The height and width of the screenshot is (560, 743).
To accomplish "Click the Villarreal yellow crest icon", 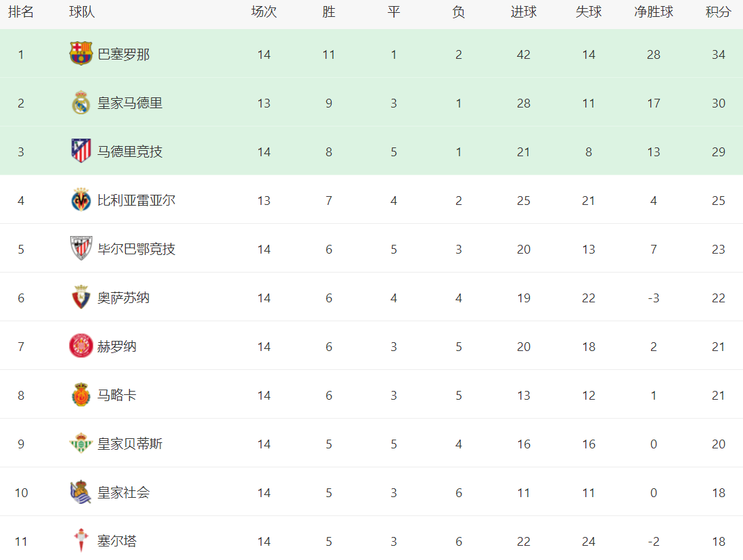I will point(81,200).
